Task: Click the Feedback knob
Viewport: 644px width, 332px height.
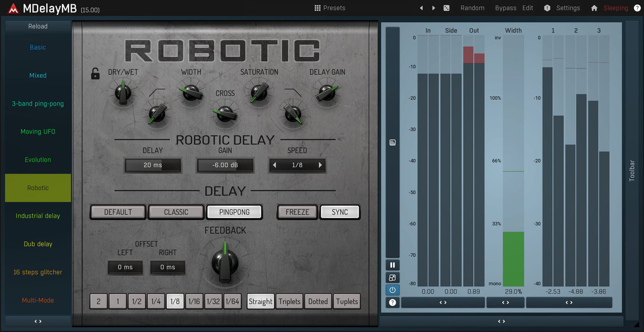Action: tap(225, 261)
